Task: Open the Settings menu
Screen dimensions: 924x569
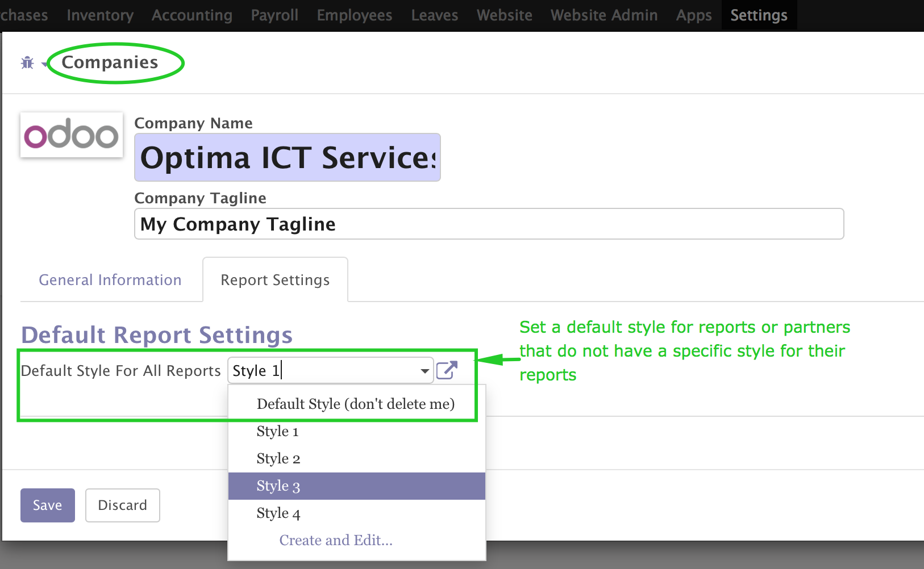Action: pos(759,15)
